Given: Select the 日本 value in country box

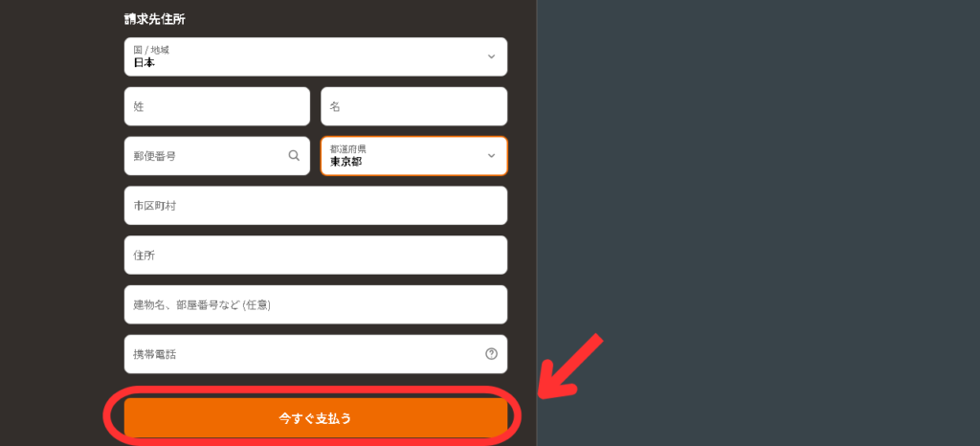Looking at the screenshot, I should (x=144, y=62).
